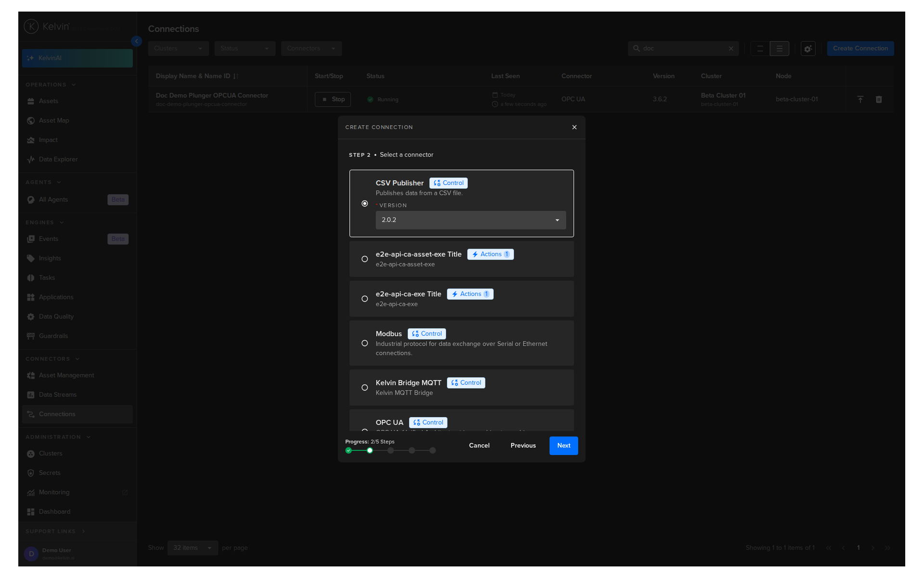This screenshot has height=578, width=924.
Task: Click the Control badge on CSV Publisher
Action: (x=449, y=183)
